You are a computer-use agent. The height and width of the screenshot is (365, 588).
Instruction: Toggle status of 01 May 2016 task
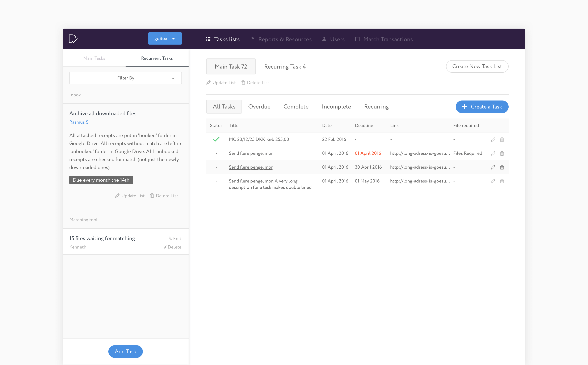click(216, 181)
